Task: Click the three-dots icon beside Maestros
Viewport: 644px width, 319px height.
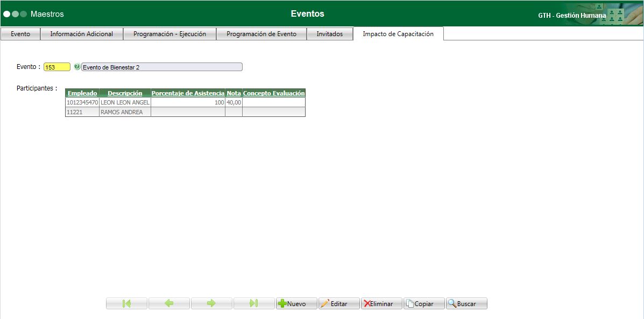Action: 15,14
